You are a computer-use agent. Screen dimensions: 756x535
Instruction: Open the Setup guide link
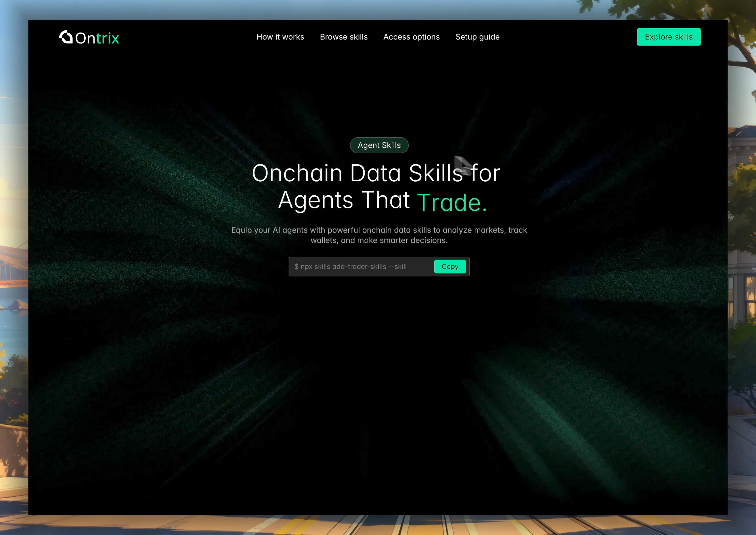[x=477, y=37]
